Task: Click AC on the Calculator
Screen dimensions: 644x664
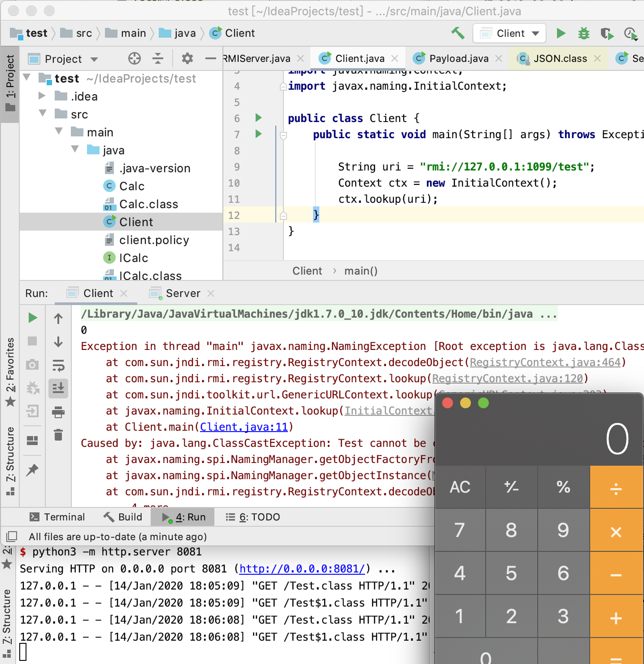Action: [460, 487]
